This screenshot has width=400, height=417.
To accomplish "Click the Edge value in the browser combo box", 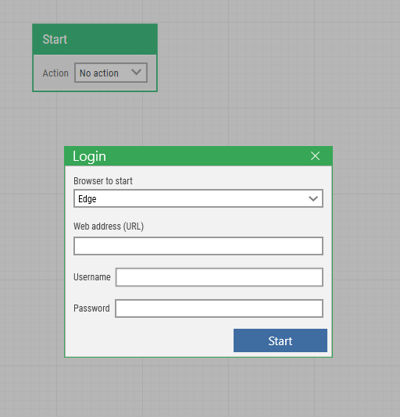I will click(x=87, y=199).
